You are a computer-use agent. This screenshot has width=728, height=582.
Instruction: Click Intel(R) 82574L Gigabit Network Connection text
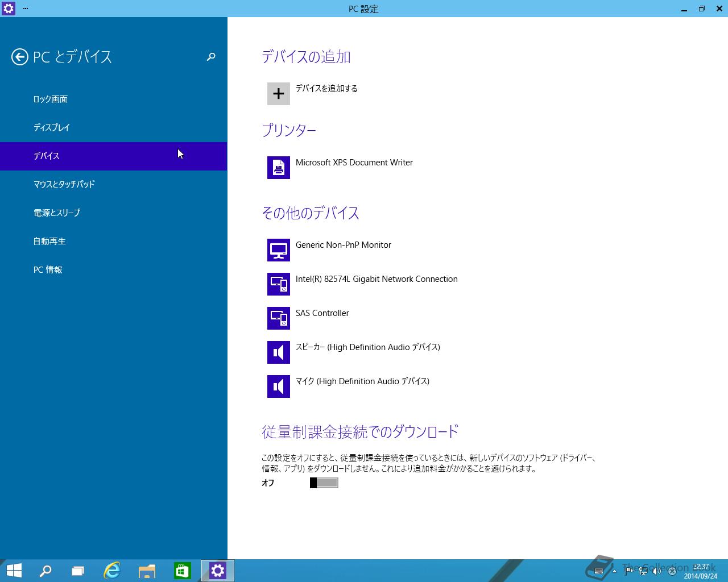click(377, 279)
